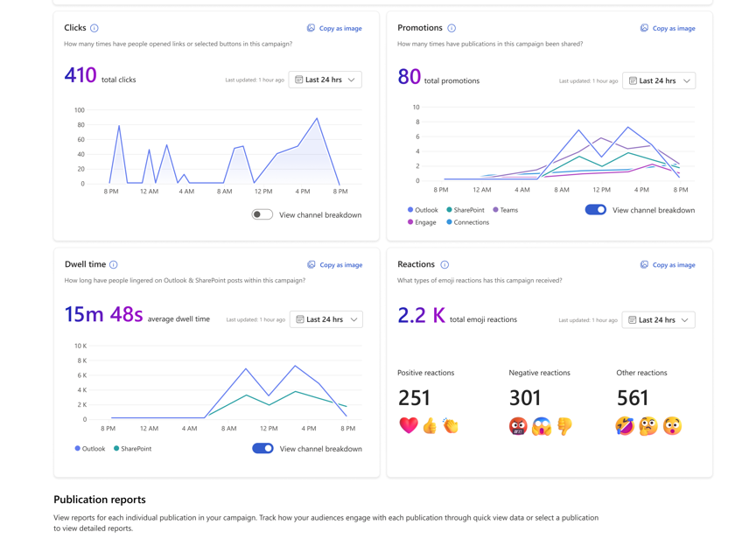Click the SharePoint legend item in Dwell time
This screenshot has width=756, height=539.
click(x=132, y=449)
